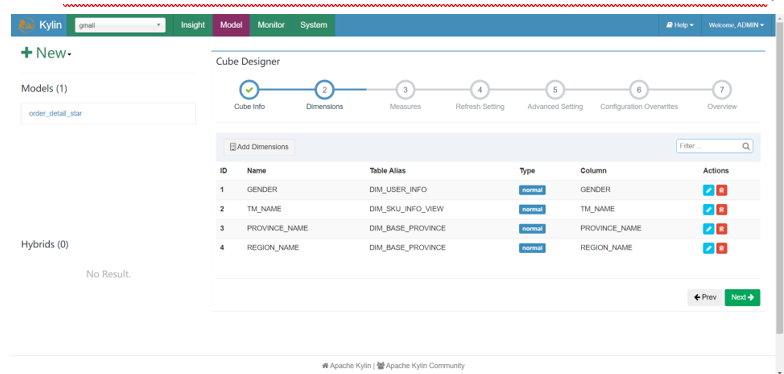Edit the GENDER dimension row
This screenshot has height=374, width=784.
coord(708,190)
